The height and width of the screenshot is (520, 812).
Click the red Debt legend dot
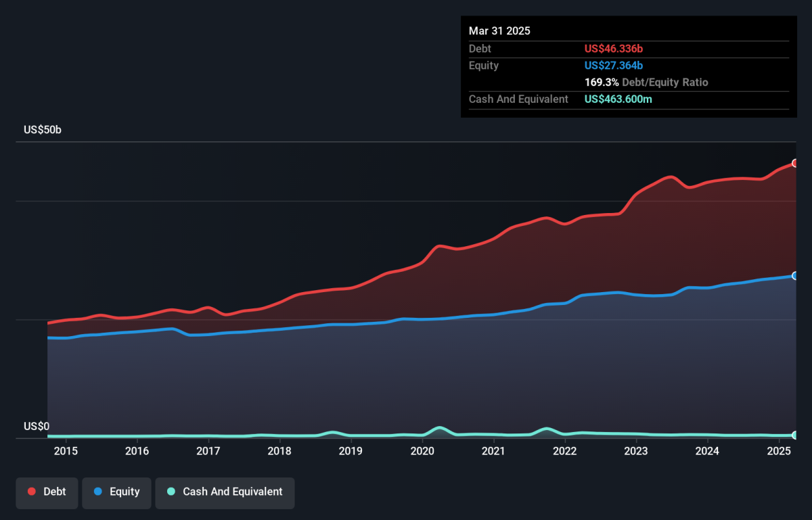click(32, 492)
